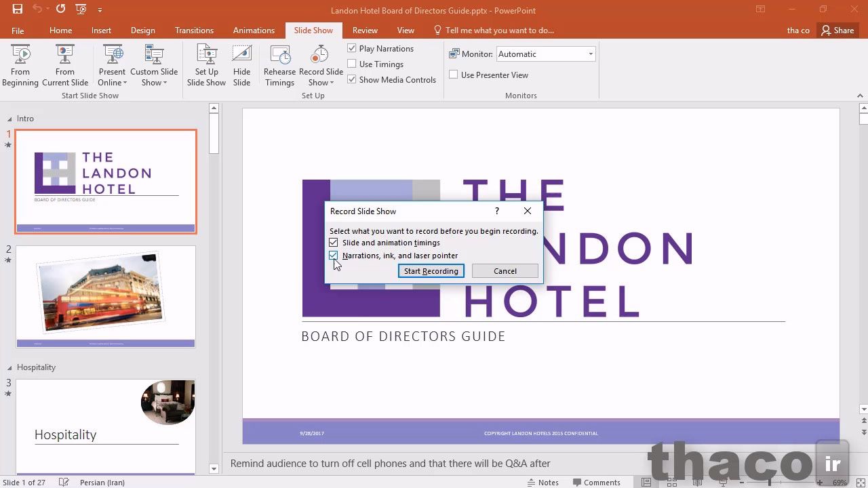Switch to Slide Sorter view icon
868x488 pixels.
coord(671,483)
